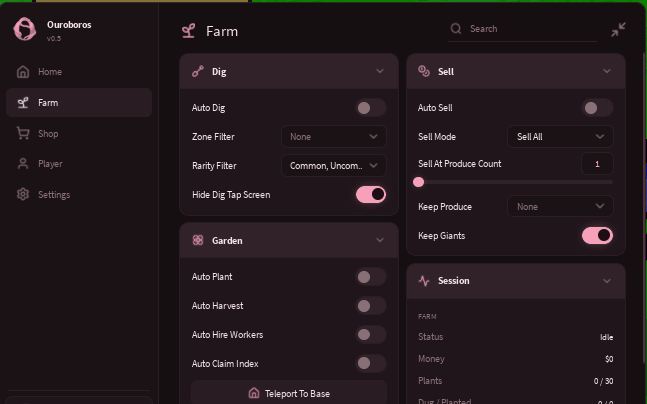Click the Ouroboros logo icon
647x404 pixels.
point(25,29)
